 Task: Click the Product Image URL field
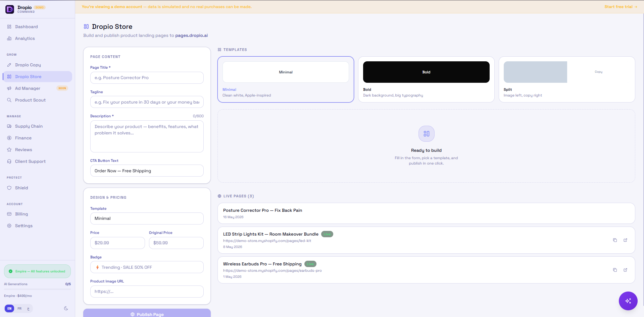[147, 292]
